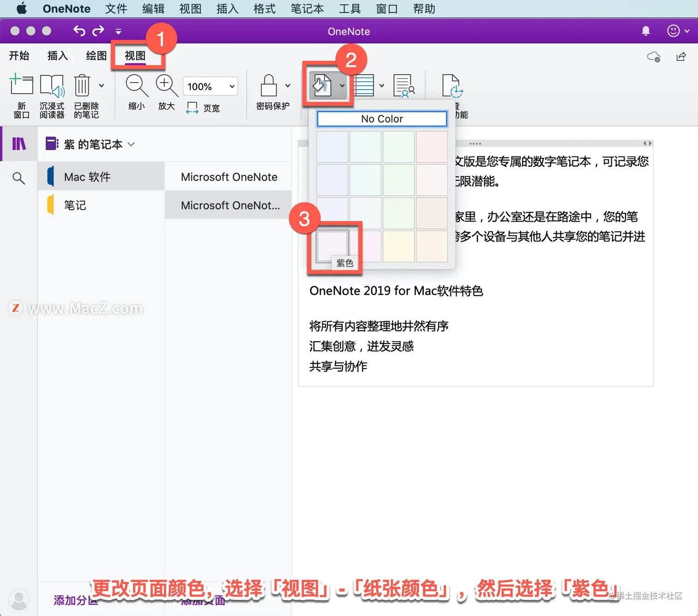Fit view to 页宽 page width
698x616 pixels.
(x=203, y=108)
